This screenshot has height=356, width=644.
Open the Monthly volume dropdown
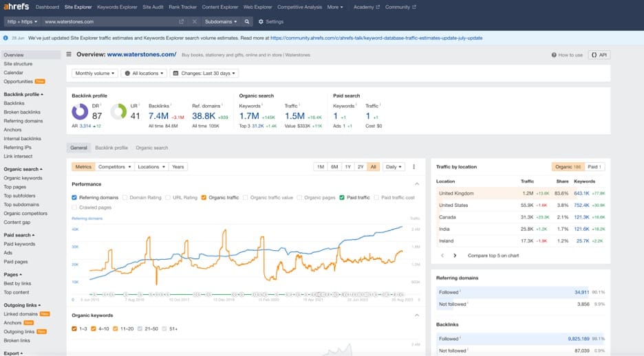coord(95,73)
